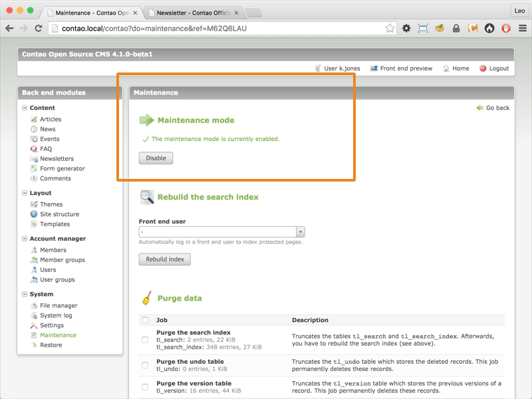The image size is (532, 399).
Task: Collapse the Account manager group
Action: [x=25, y=239]
